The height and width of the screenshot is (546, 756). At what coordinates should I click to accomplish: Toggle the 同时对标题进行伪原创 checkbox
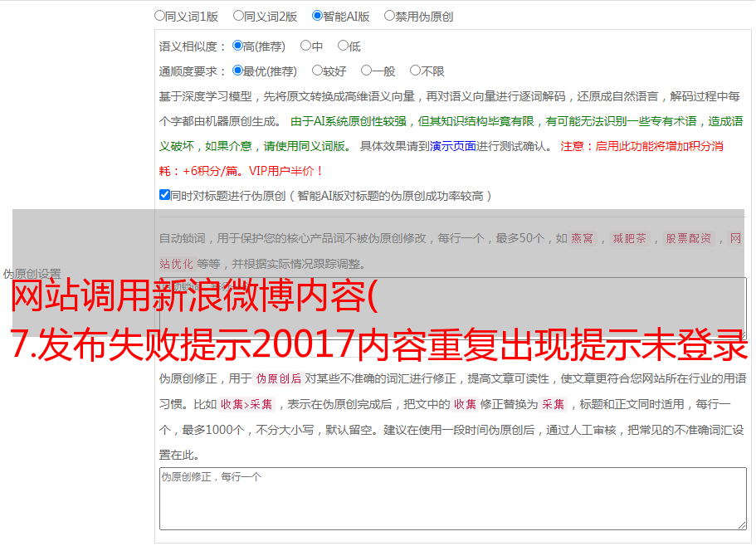(x=164, y=195)
